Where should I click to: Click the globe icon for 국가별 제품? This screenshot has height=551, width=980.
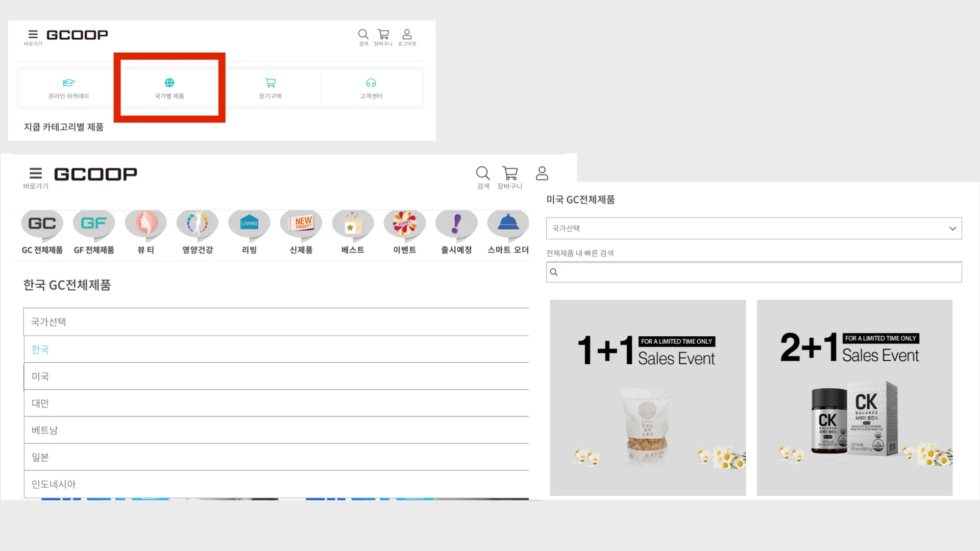point(169,83)
